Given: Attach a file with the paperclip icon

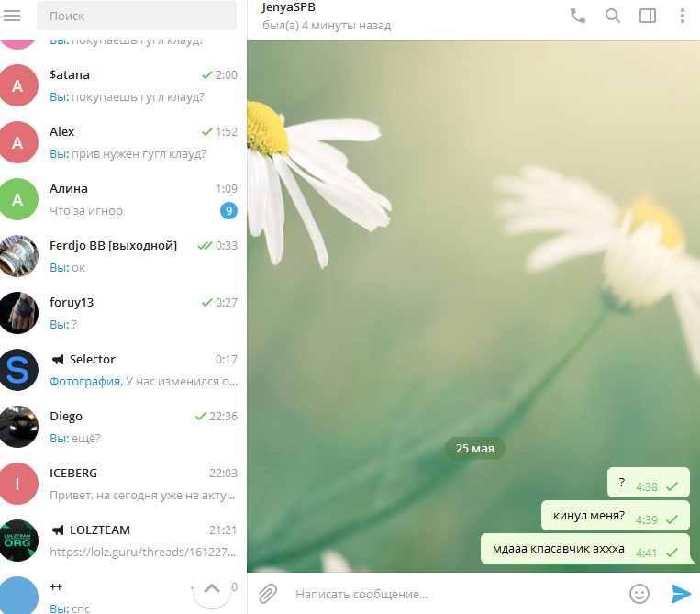Looking at the screenshot, I should point(268,594).
